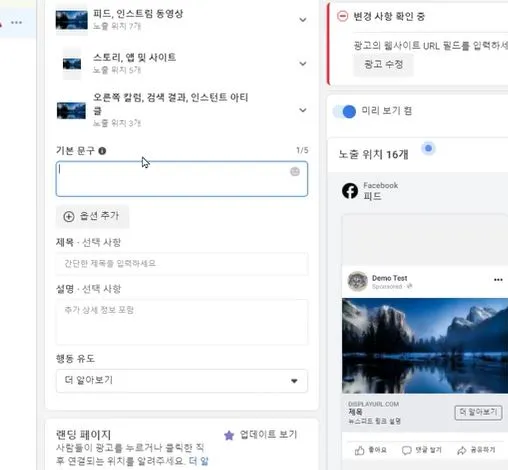Screen dimensions: 508x470
Task: Expand 오른쪽 칼럼, 검색 결과 placement group
Action: 303,110
